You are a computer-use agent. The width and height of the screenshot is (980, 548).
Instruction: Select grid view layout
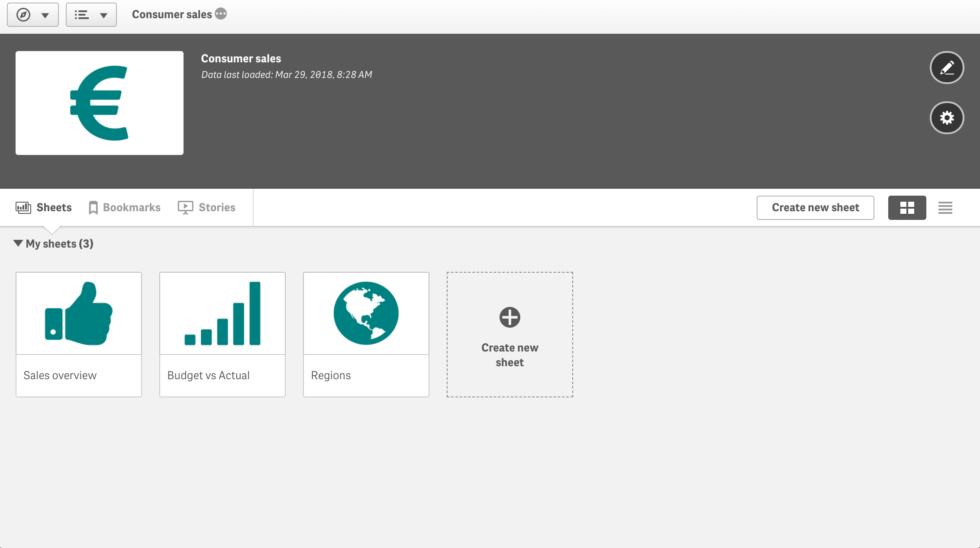(907, 207)
